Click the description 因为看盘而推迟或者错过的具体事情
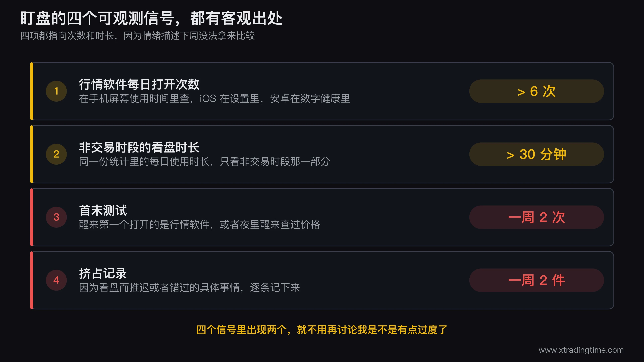 [190, 287]
